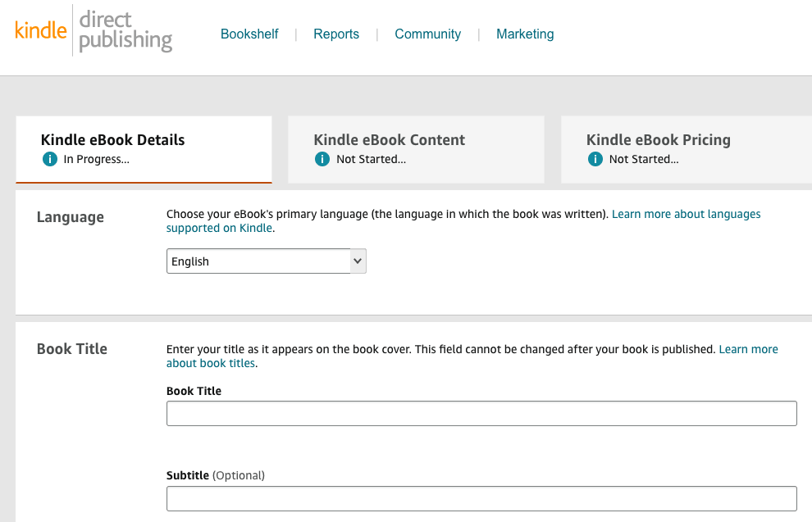Go to Reports in top navigation
The image size is (812, 522).
(336, 34)
